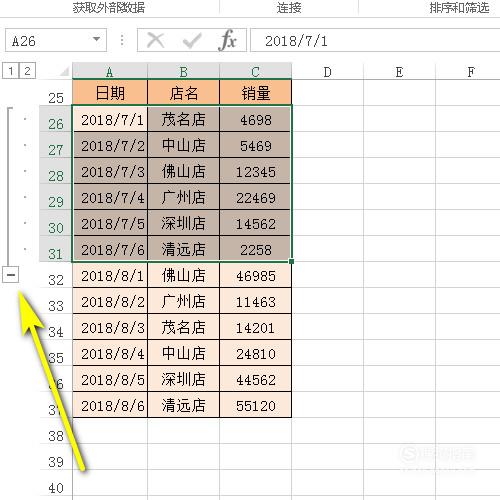Select cell with date 2018/7/6
This screenshot has width=500, height=500.
point(110,249)
